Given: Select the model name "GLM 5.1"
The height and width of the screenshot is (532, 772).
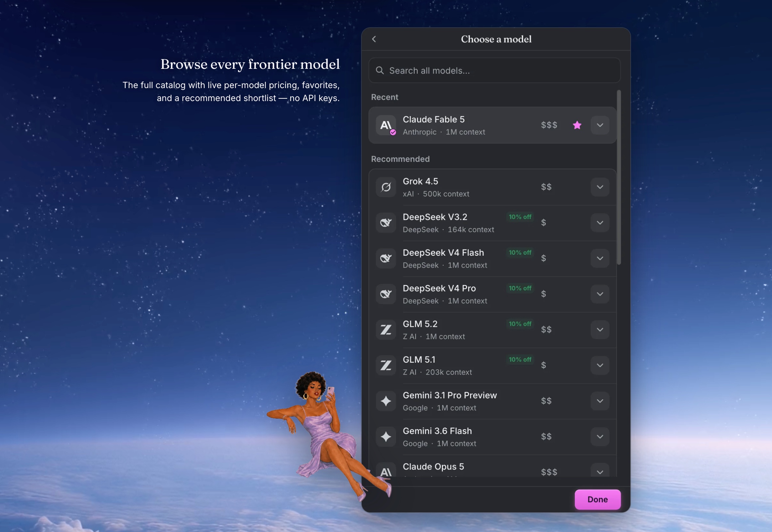Looking at the screenshot, I should click(x=419, y=360).
